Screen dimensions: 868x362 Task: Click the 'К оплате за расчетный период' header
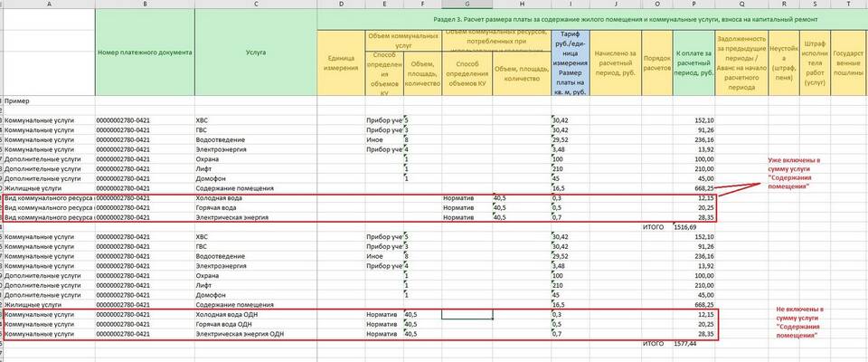coord(694,63)
